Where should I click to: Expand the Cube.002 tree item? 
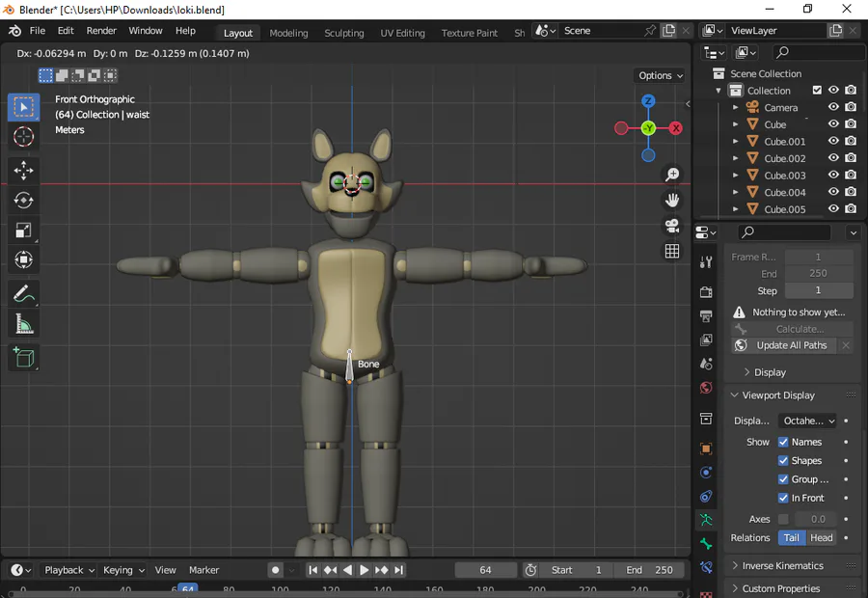(735, 158)
